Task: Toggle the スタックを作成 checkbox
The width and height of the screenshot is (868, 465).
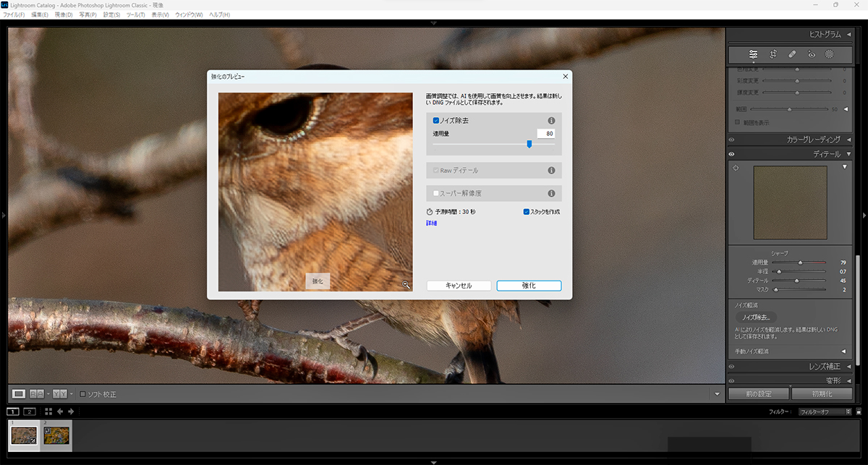Action: point(526,212)
